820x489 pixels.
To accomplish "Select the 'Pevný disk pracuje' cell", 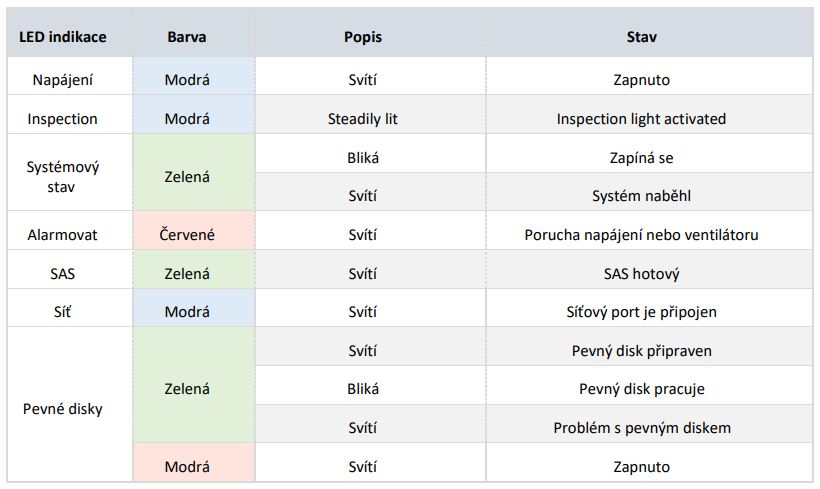I will point(641,389).
